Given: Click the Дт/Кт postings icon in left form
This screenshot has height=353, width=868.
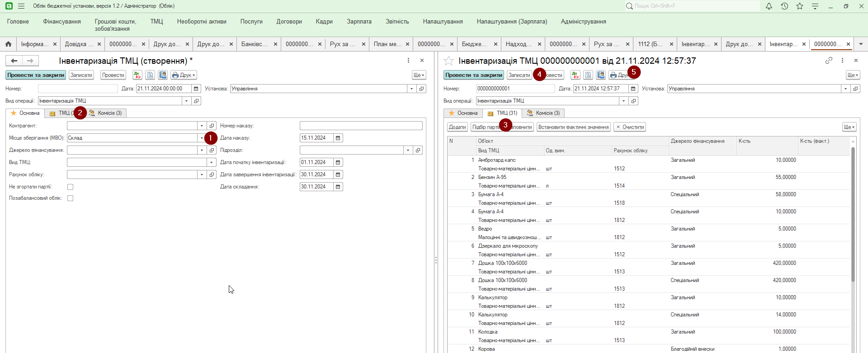Looking at the screenshot, I should click(137, 75).
